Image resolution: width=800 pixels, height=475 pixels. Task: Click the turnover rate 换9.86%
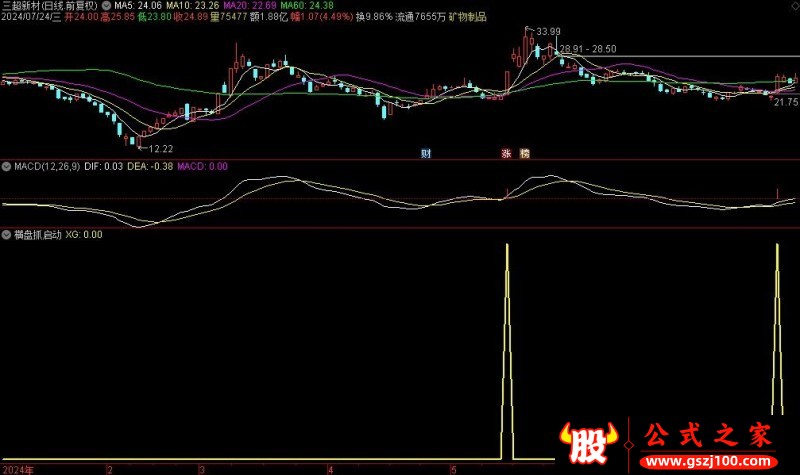point(374,17)
